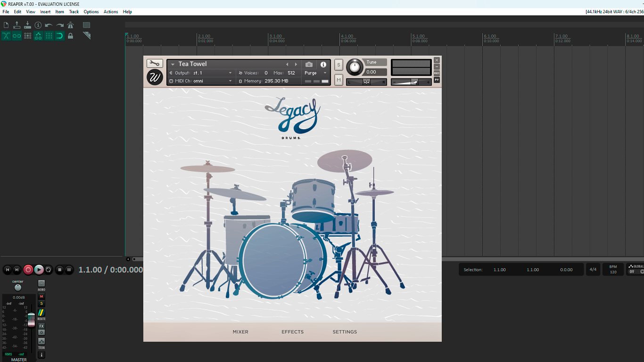Click the Kontakt Tune knob
This screenshot has height=362, width=644.
355,67
